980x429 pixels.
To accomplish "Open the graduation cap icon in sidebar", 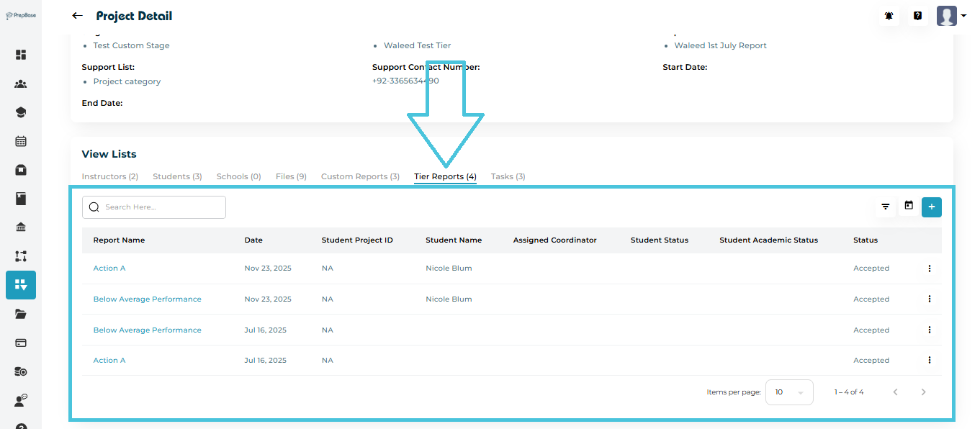I will pos(21,112).
